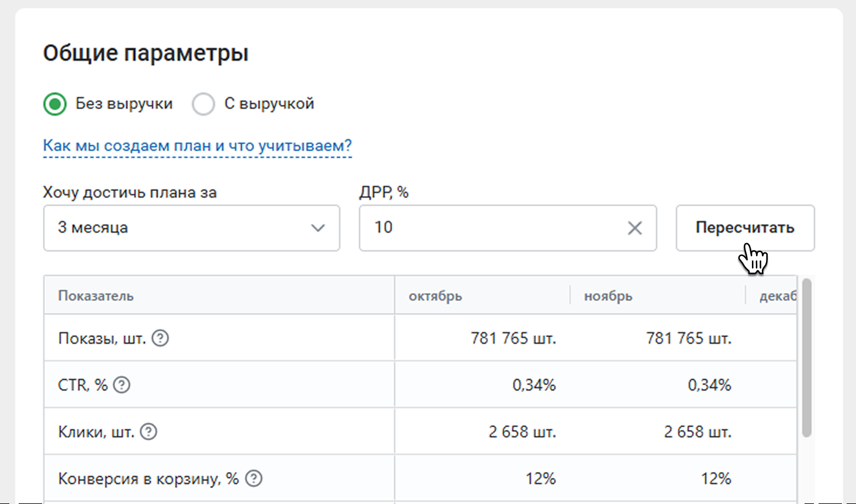The width and height of the screenshot is (856, 504).
Task: Click the November CTR value 0,34%
Action: coord(709,385)
